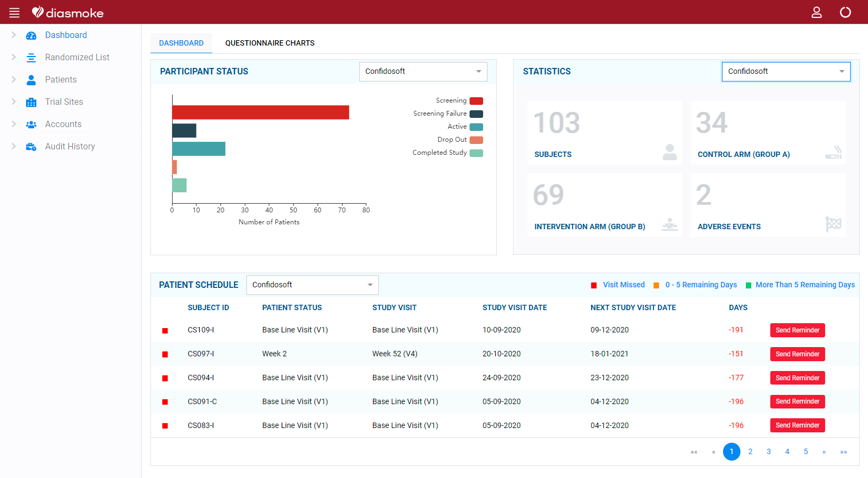Select the Dashboard tab
This screenshot has width=868, height=478.
click(x=181, y=43)
